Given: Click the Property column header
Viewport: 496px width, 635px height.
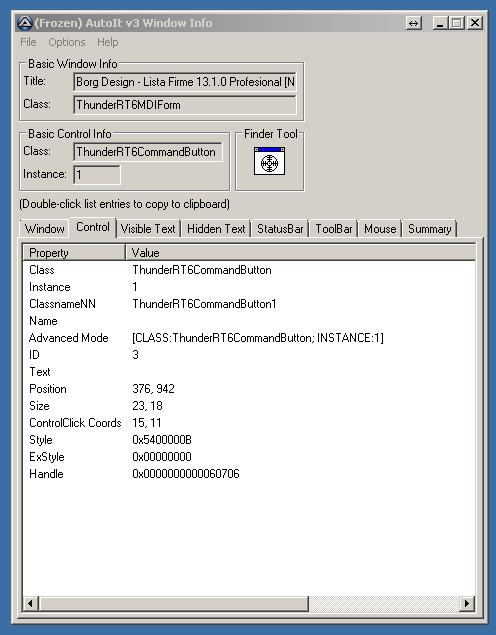Looking at the screenshot, I should coord(74,253).
